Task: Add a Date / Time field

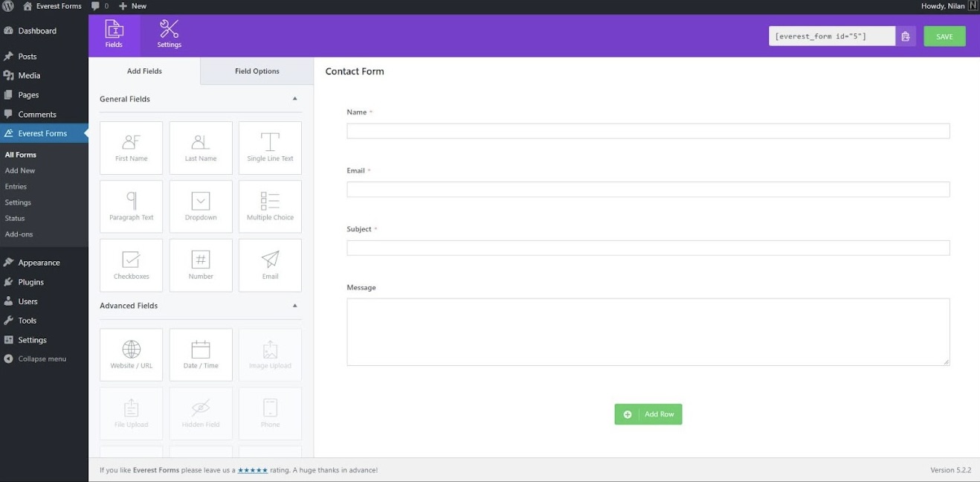Action: [200, 354]
